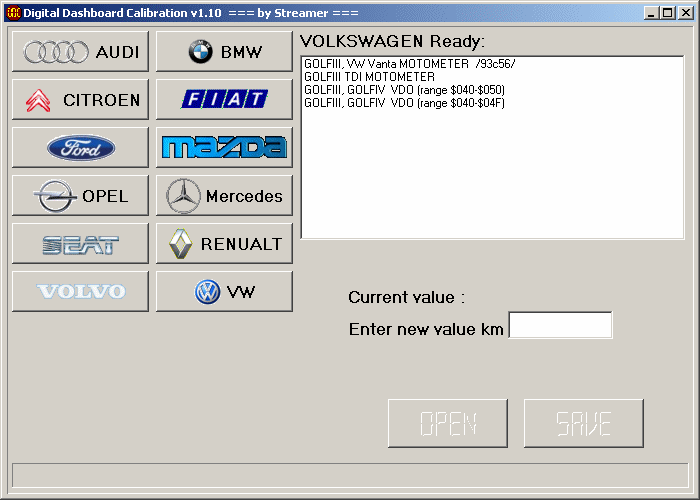Image resolution: width=700 pixels, height=500 pixels.
Task: Close the Digital Dashboard Calibration window
Action: (x=685, y=13)
